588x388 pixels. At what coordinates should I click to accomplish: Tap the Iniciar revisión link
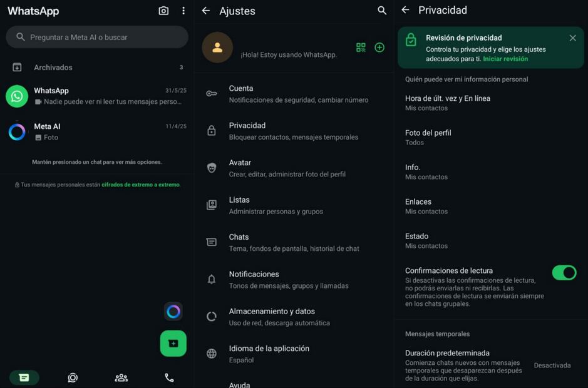tap(505, 59)
